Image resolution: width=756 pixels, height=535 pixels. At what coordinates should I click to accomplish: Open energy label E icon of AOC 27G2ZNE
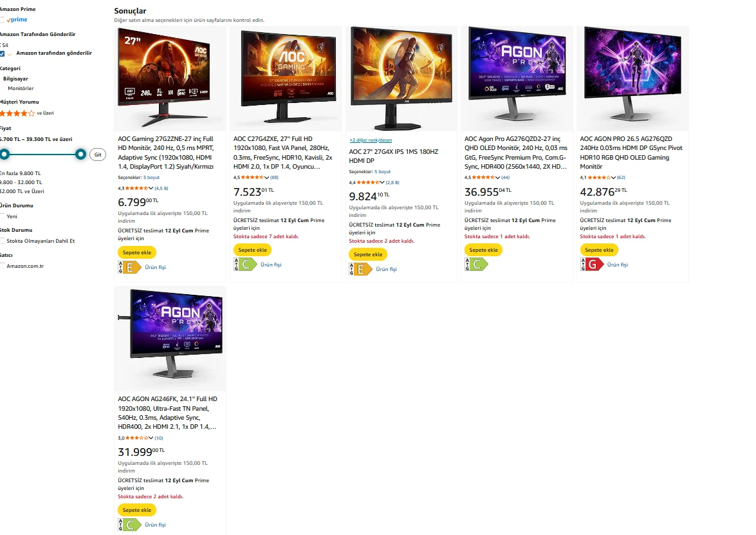130,267
